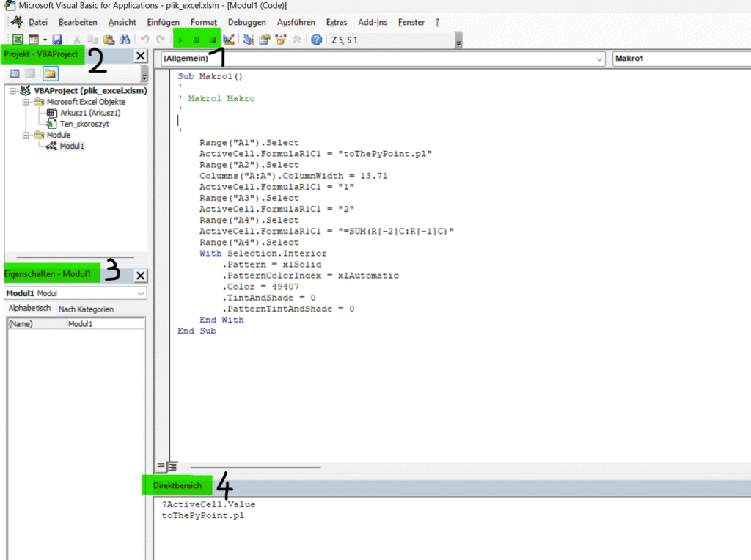Open the Object Browser toolbar icon
Screen dimensions: 751x560
281,40
